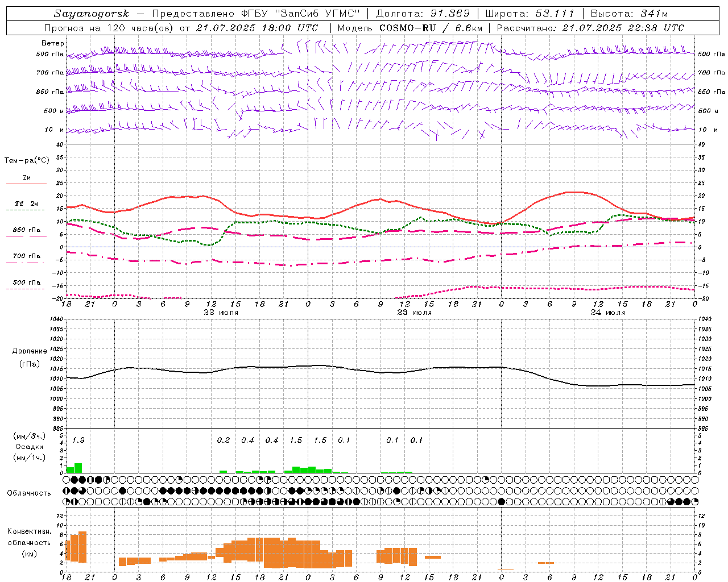Click the Широта: 53.111 header field
728x582 pixels.
point(530,14)
